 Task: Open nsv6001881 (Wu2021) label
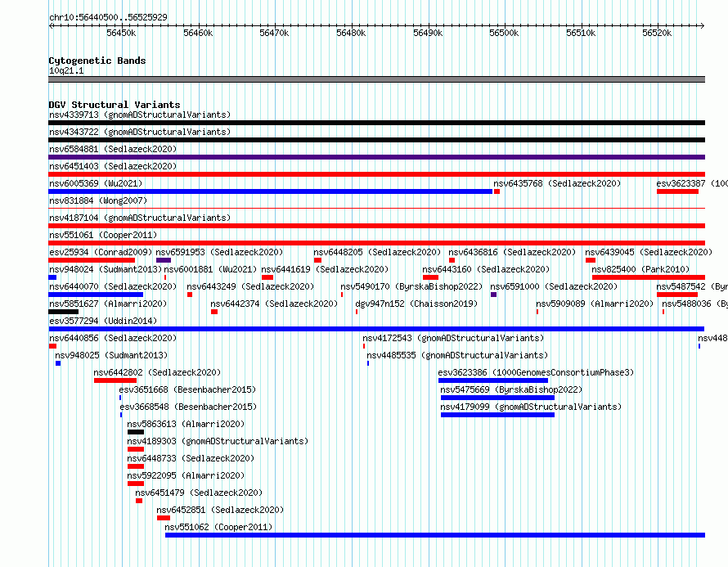click(210, 269)
